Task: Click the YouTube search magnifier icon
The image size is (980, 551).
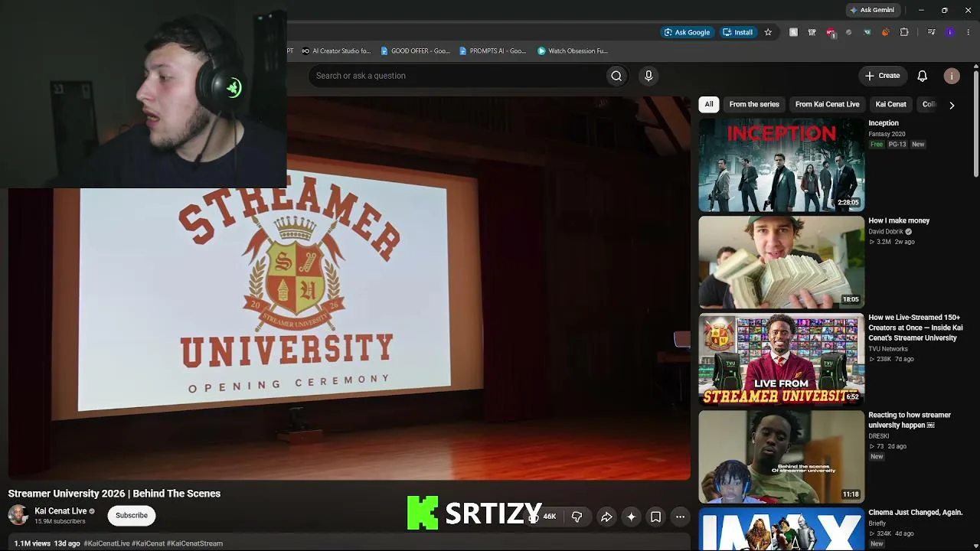Action: [616, 76]
